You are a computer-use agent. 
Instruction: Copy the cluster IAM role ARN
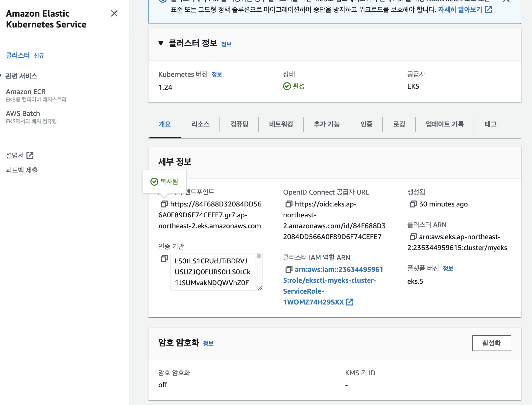[289, 269]
